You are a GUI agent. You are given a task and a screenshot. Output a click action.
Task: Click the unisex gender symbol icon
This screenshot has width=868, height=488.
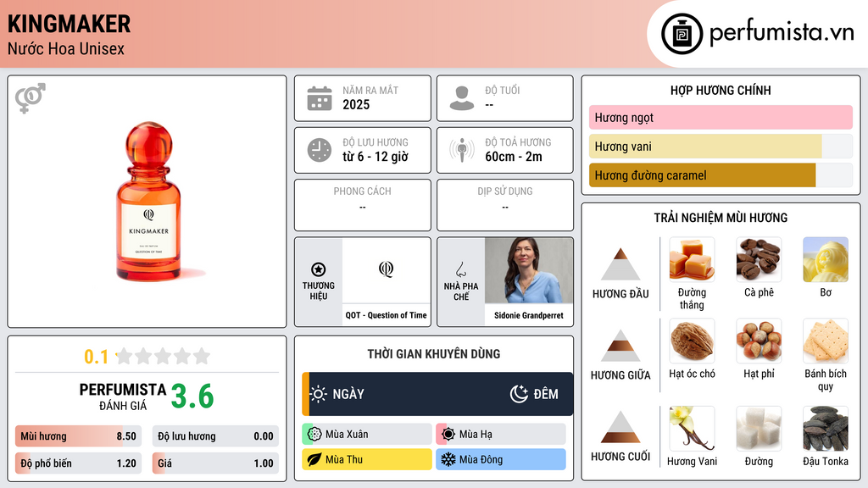[30, 98]
